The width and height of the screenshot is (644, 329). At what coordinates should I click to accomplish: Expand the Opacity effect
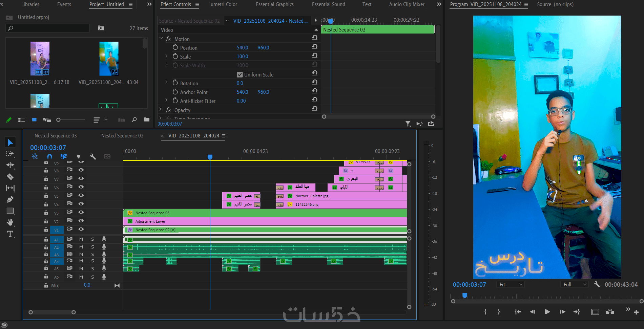coord(161,109)
